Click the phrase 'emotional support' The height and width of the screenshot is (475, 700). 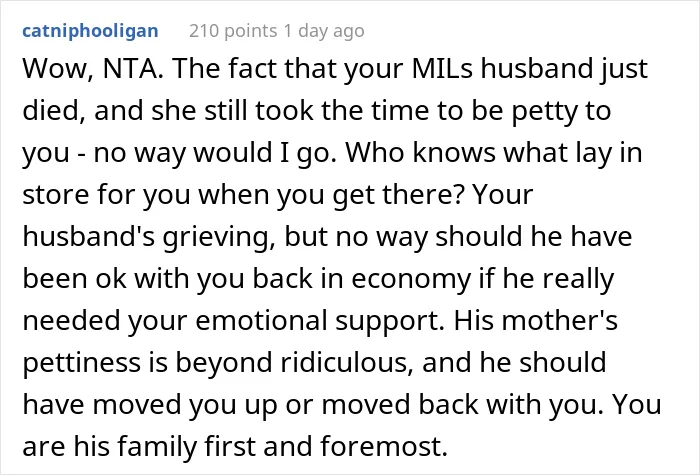click(317, 321)
